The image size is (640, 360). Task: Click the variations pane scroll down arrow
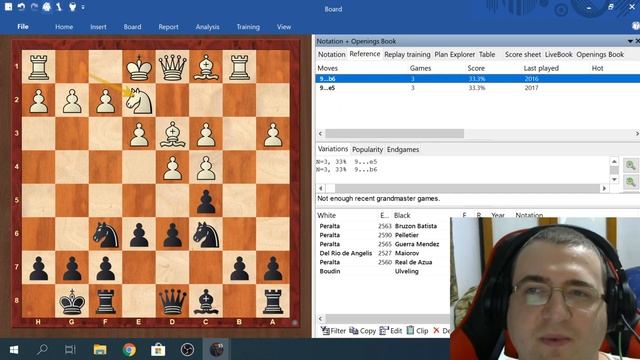coord(614,180)
